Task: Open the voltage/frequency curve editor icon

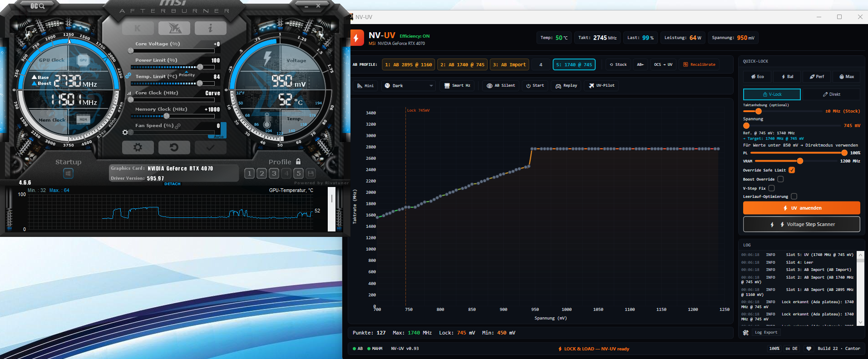Action: (x=129, y=93)
